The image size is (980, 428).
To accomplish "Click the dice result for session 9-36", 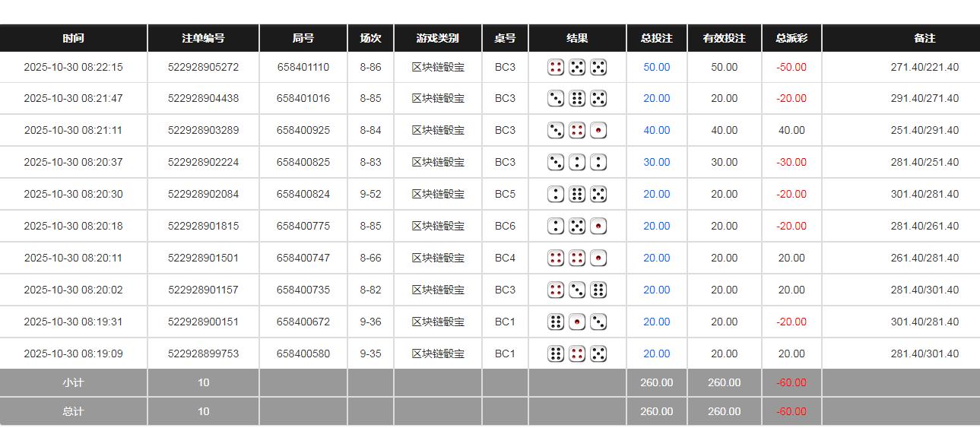I will point(577,322).
